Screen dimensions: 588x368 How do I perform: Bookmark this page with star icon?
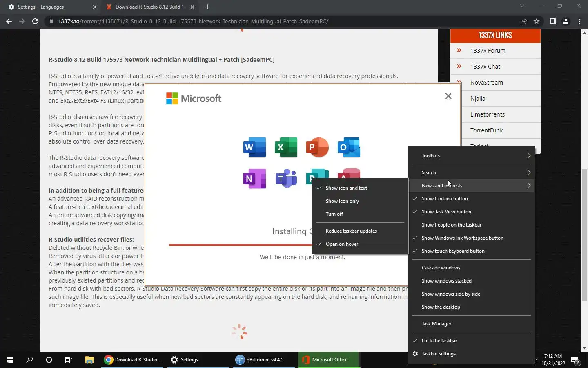click(x=537, y=21)
